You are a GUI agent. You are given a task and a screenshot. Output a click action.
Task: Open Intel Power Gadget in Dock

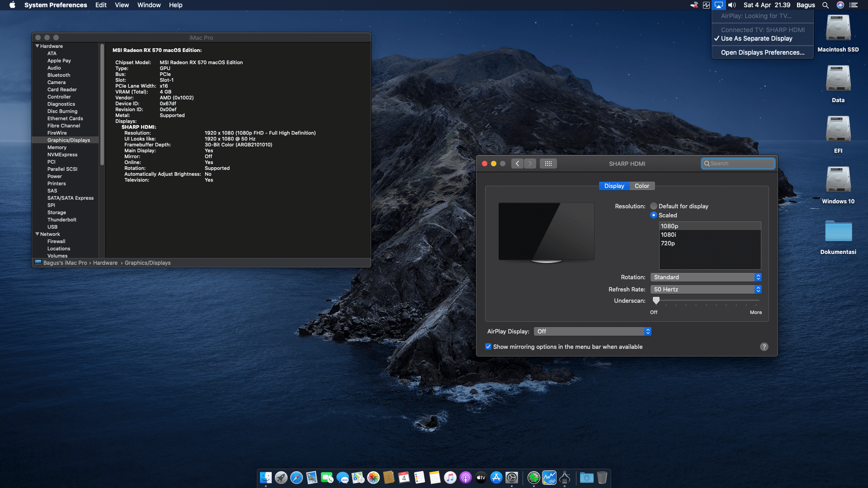point(549,478)
